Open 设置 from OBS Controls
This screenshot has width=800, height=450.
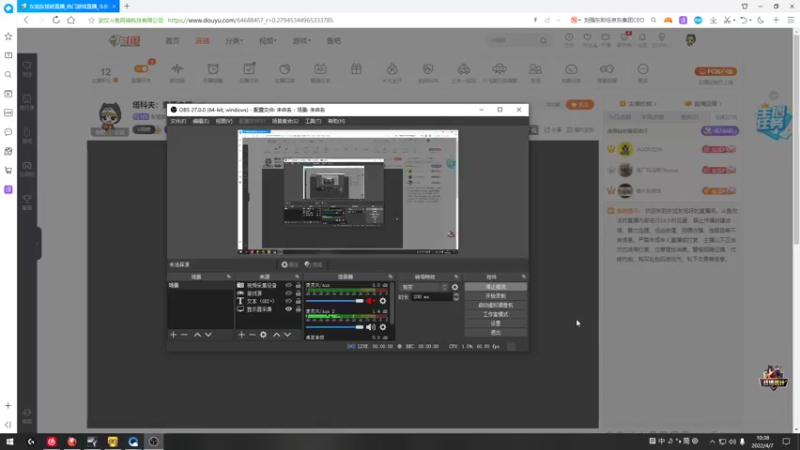pos(495,323)
